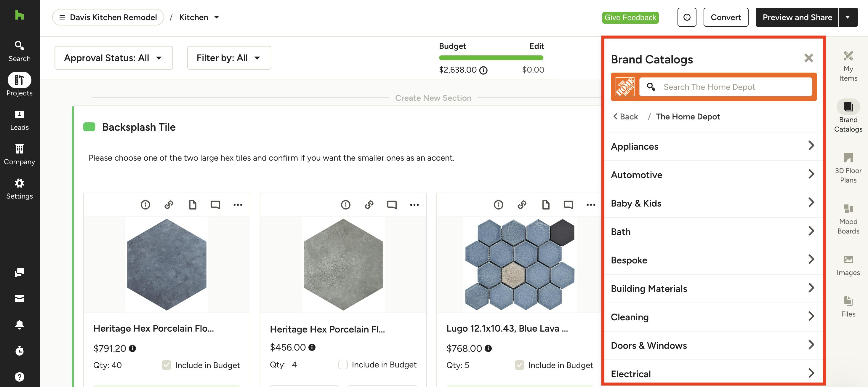Toggle Include in Budget for Lugo tile
The image size is (868, 387).
[x=520, y=365]
